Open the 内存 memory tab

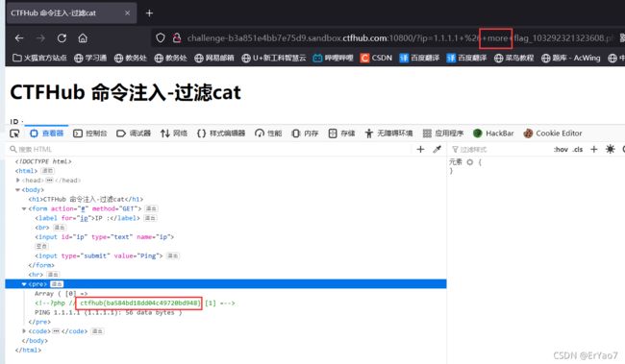pos(305,133)
